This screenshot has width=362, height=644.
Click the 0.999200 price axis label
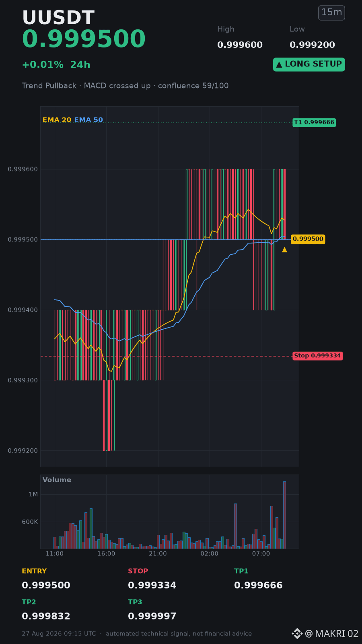23,451
